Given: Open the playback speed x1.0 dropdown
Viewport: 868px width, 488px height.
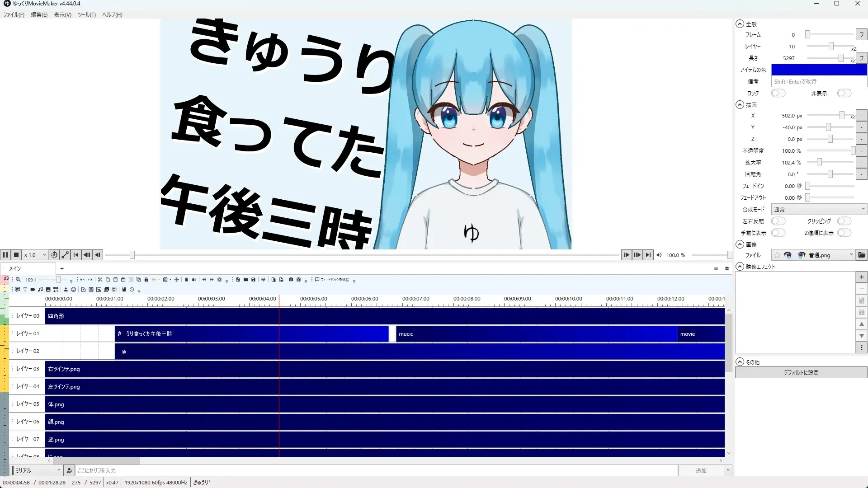Looking at the screenshot, I should pos(35,255).
